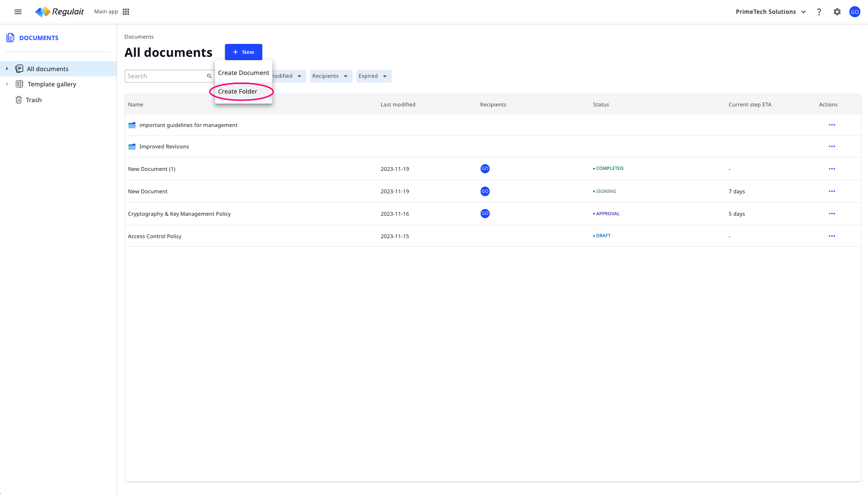Select Create Folder from the menu

point(237,92)
